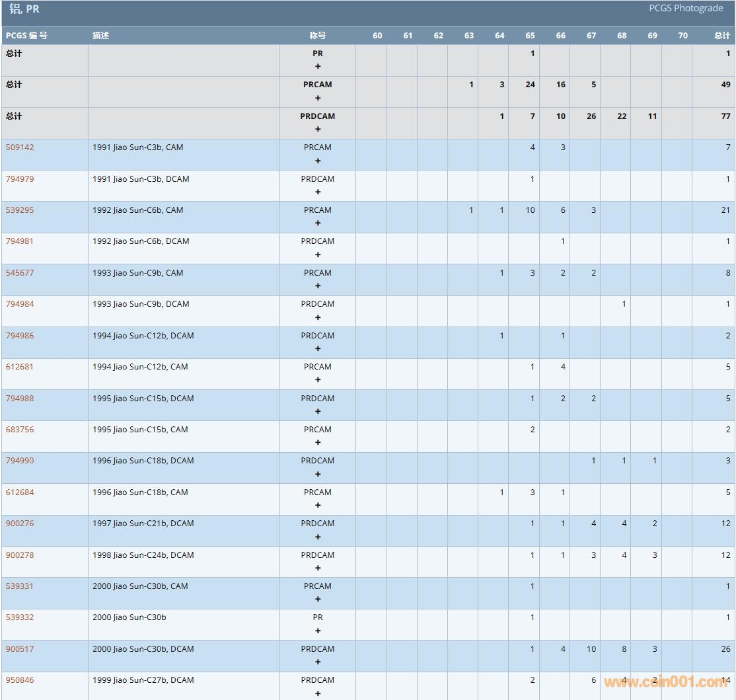Click the PCGS 编号 column header

[26, 36]
